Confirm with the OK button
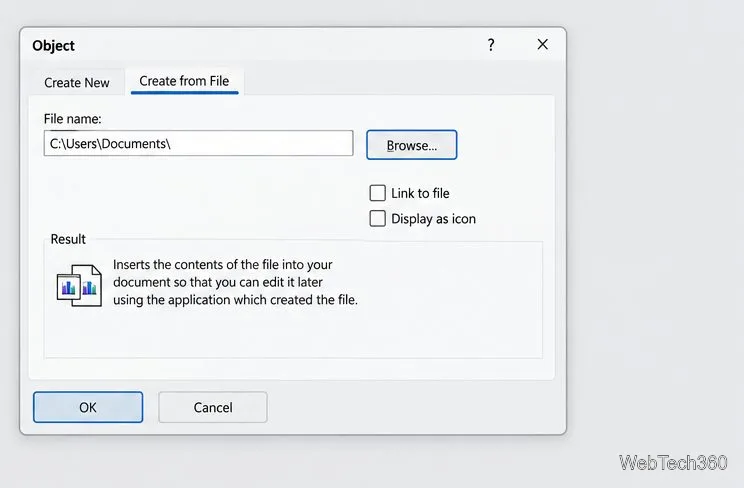Screen dimensions: 744x488 pyautogui.click(x=88, y=407)
